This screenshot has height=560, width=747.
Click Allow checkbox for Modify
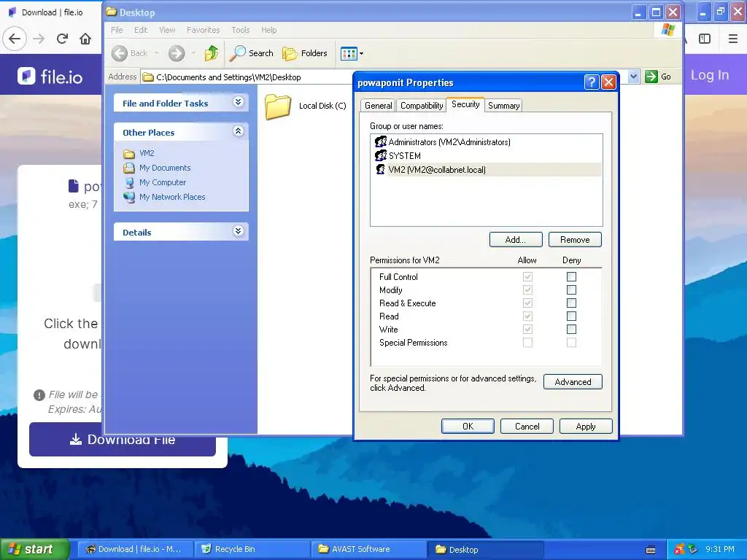[527, 289]
